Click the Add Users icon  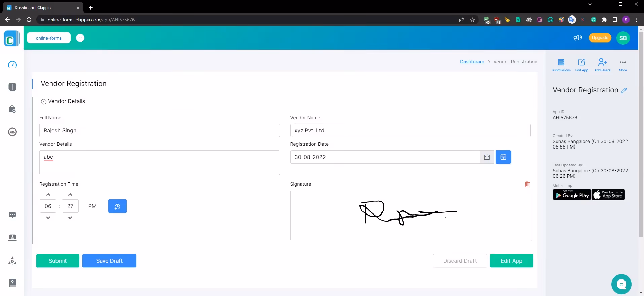602,65
